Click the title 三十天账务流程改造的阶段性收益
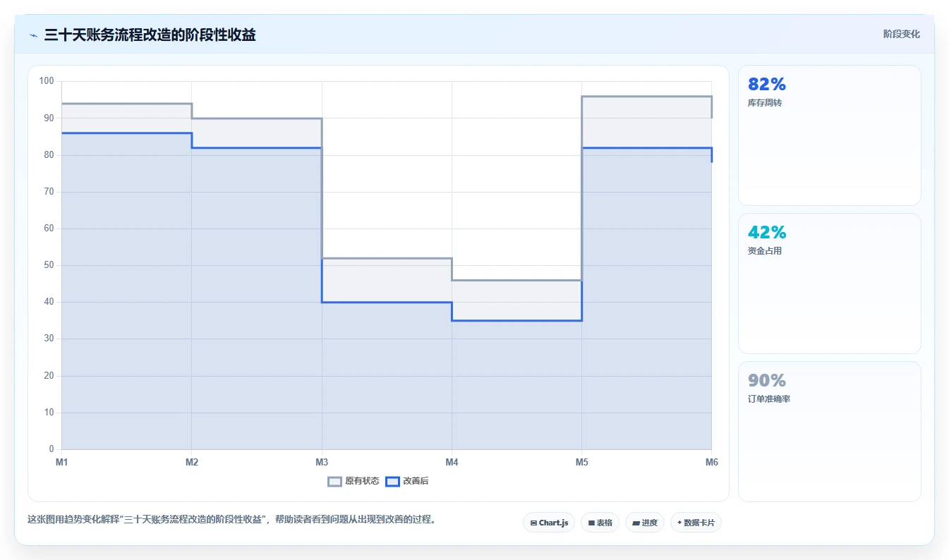This screenshot has width=949, height=560. tap(150, 35)
